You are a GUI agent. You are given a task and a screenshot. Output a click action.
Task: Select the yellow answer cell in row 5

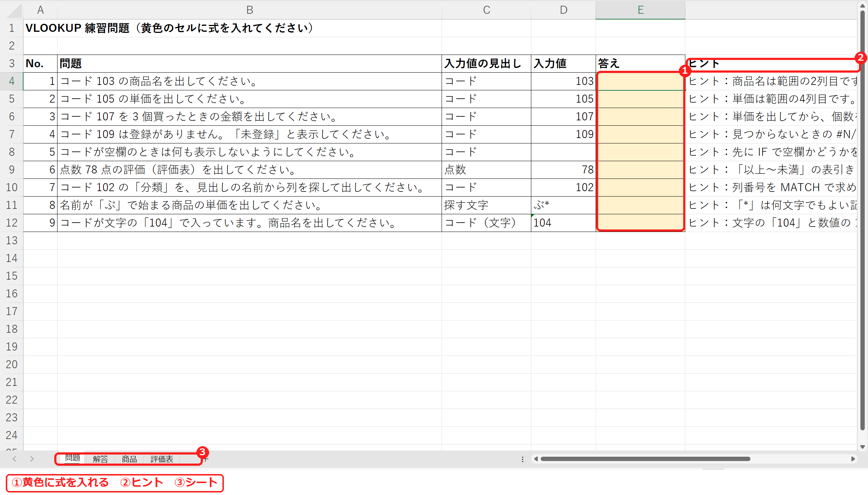coord(641,99)
